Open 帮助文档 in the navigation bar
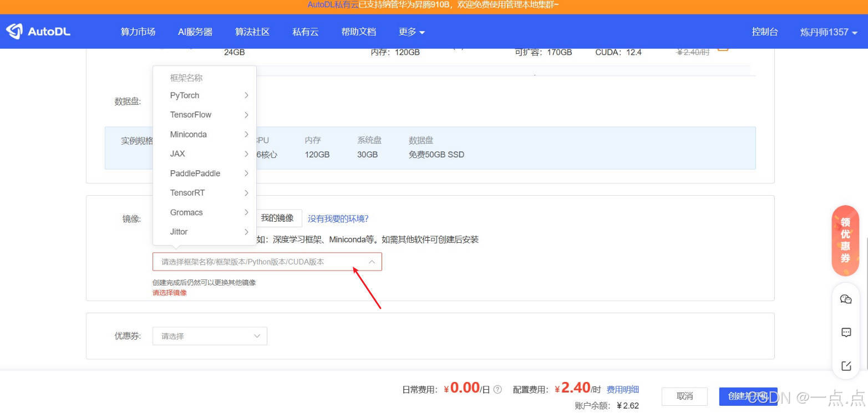Screen dimensions: 868x413 tap(358, 32)
